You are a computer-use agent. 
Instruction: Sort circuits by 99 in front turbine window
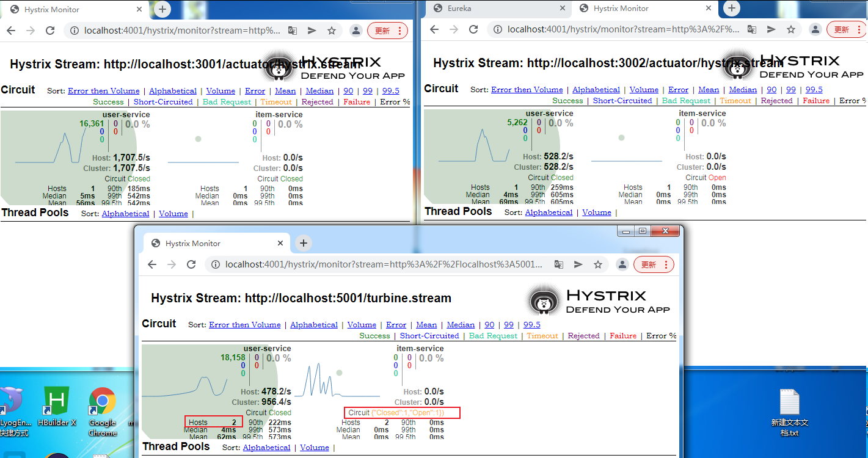509,325
